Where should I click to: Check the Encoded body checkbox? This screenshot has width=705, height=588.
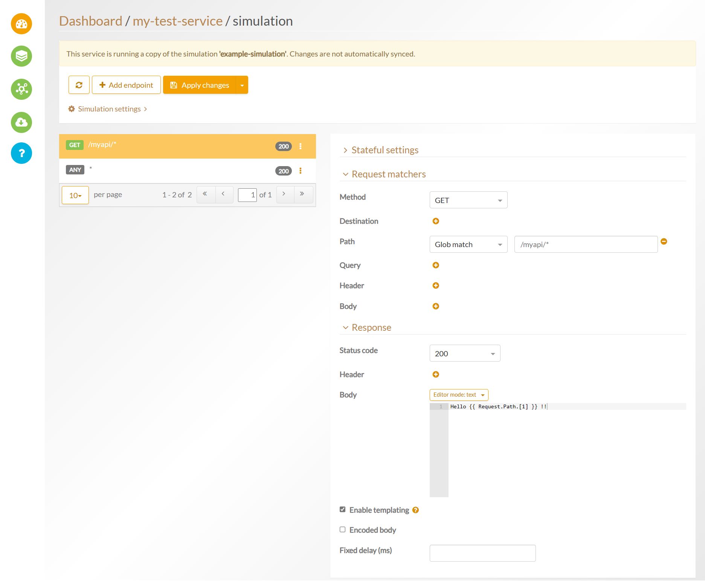click(343, 530)
